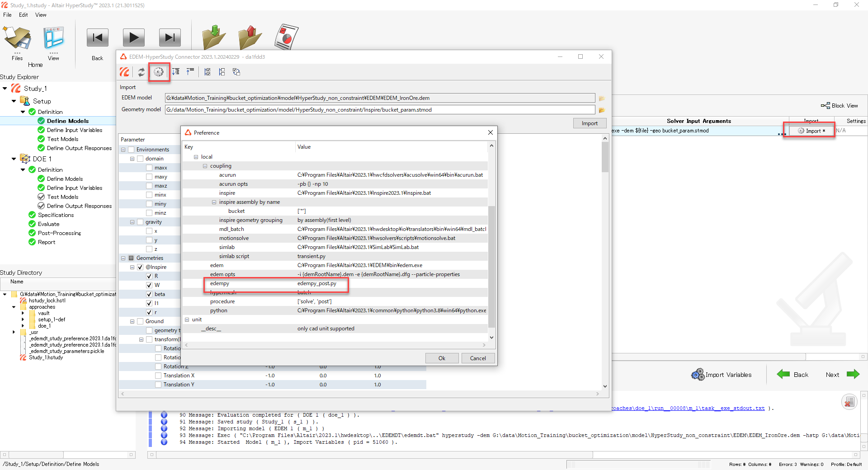Select Define Input Variables under Setup
Screen dimensions: 868x470
75,130
